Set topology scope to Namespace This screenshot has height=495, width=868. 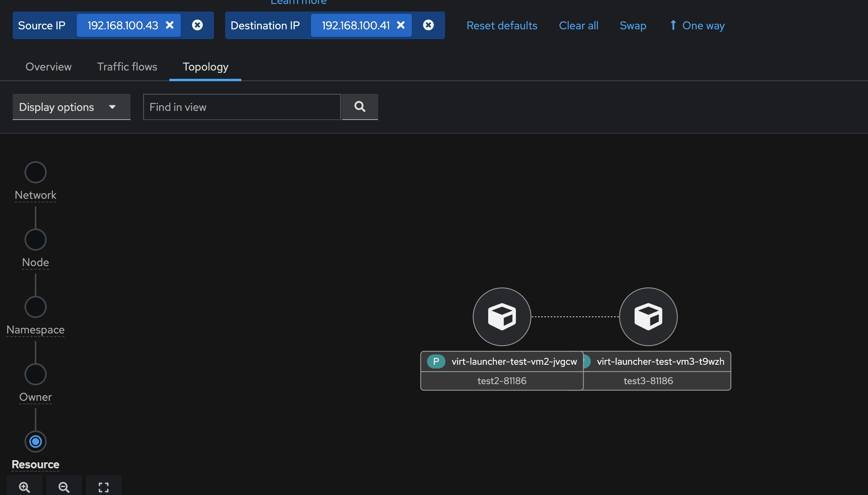click(x=36, y=307)
